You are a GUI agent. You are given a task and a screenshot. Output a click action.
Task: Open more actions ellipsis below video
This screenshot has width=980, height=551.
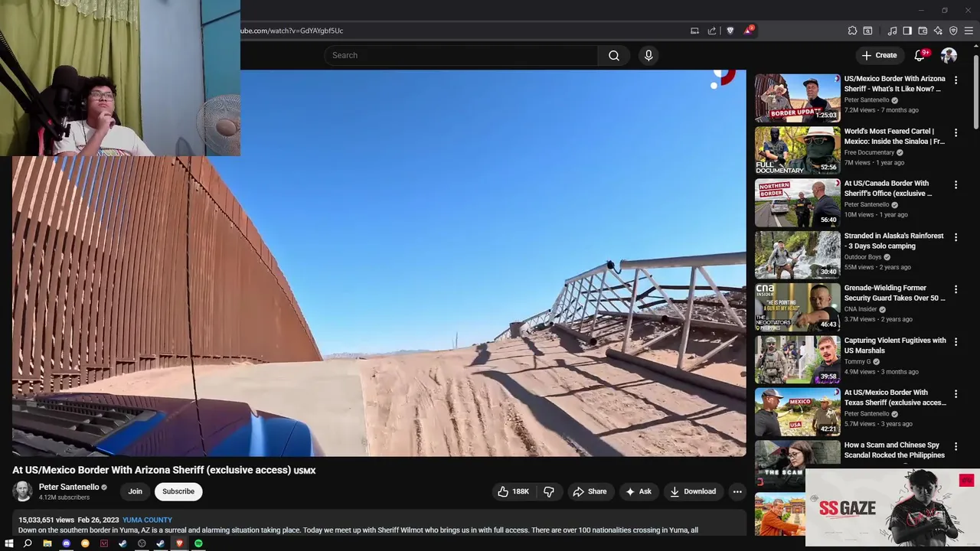tap(737, 491)
